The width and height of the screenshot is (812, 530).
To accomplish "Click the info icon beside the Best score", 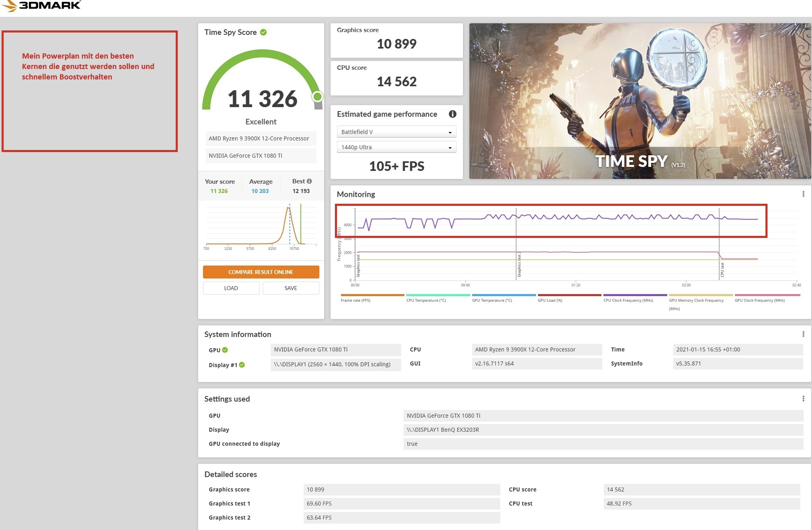I will click(x=309, y=181).
